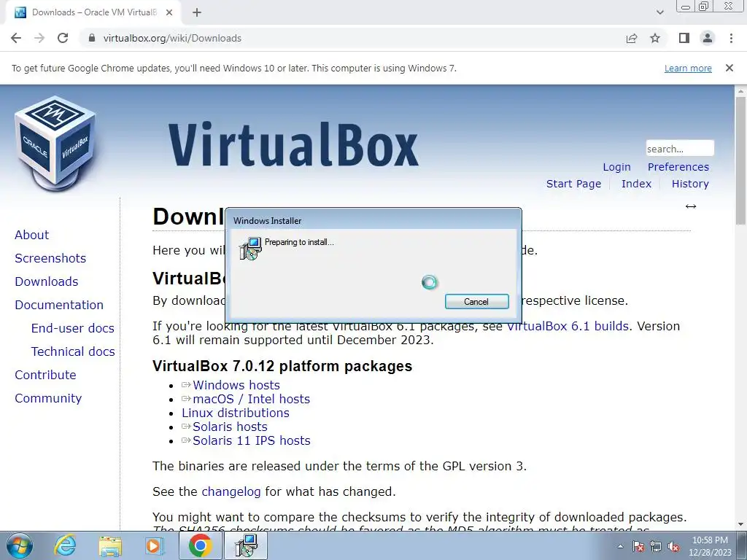Open the History page
The image size is (747, 560).
click(x=690, y=184)
